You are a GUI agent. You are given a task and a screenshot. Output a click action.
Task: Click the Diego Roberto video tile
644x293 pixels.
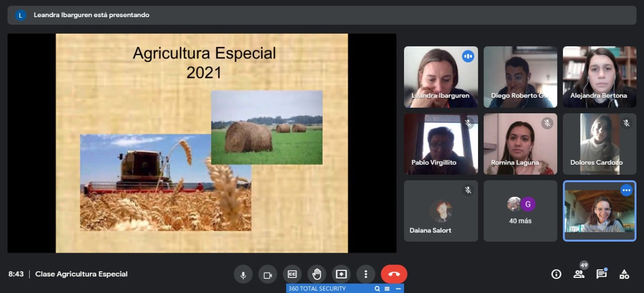click(520, 77)
